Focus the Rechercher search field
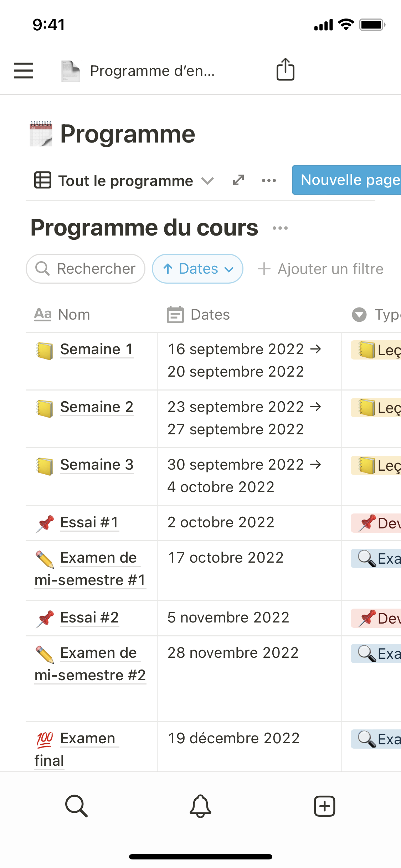Screen dimensions: 401x868 point(86,269)
